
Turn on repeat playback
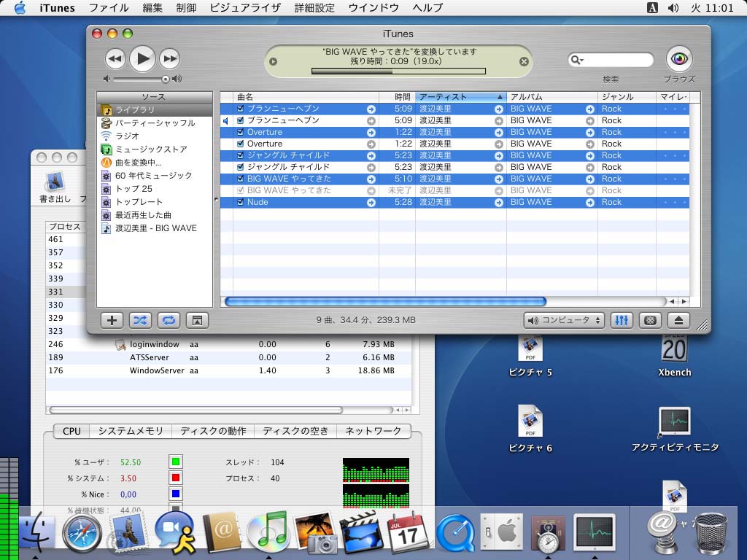[x=169, y=321]
